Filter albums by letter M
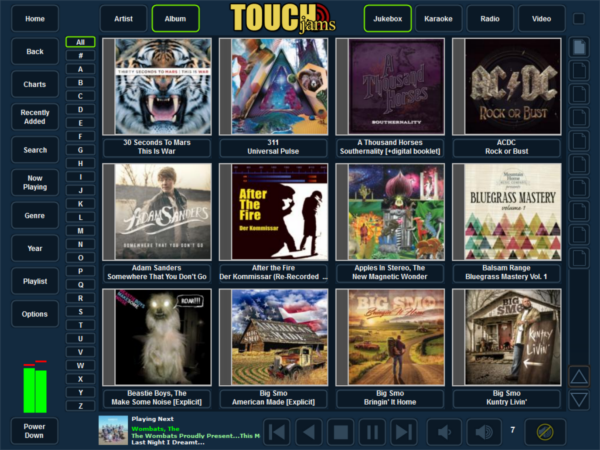 point(80,231)
